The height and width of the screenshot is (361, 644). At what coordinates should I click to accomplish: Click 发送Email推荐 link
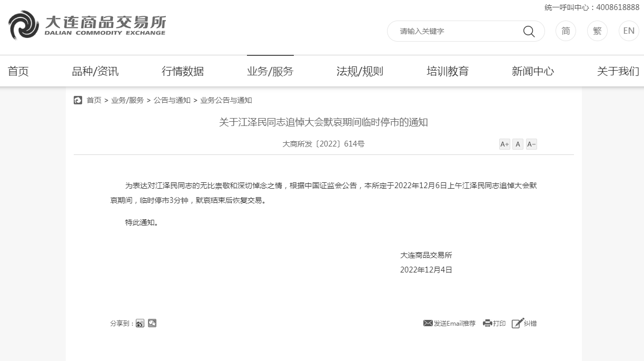[454, 324]
